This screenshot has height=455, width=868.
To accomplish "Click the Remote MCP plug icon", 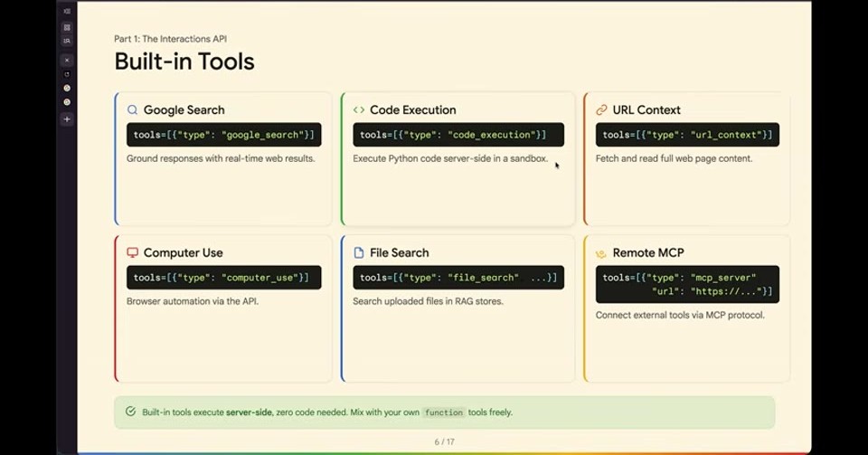I will [x=601, y=253].
